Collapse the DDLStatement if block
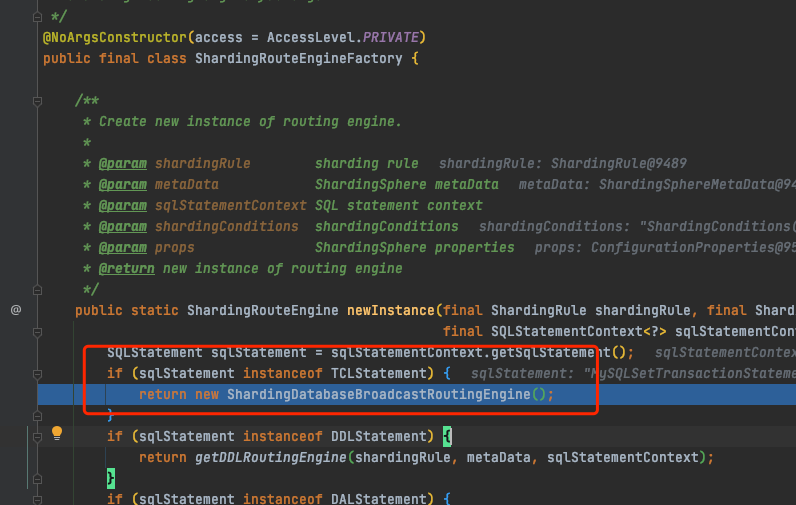 37,436
